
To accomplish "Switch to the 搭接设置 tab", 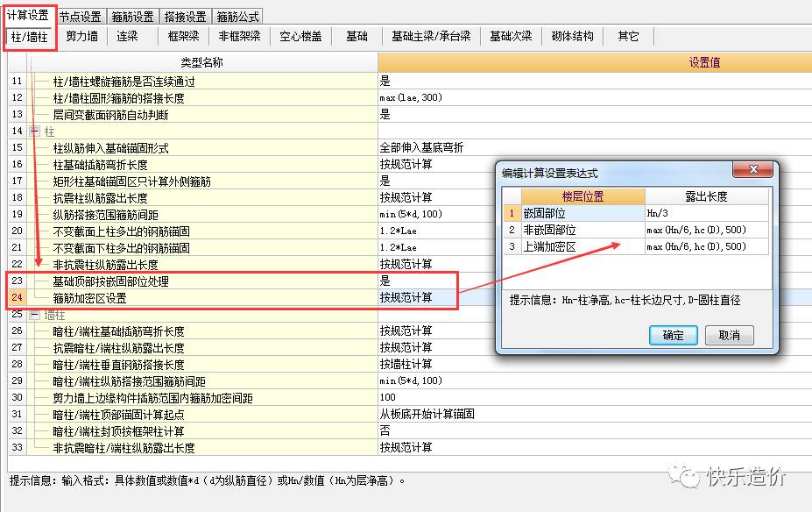I will point(185,17).
